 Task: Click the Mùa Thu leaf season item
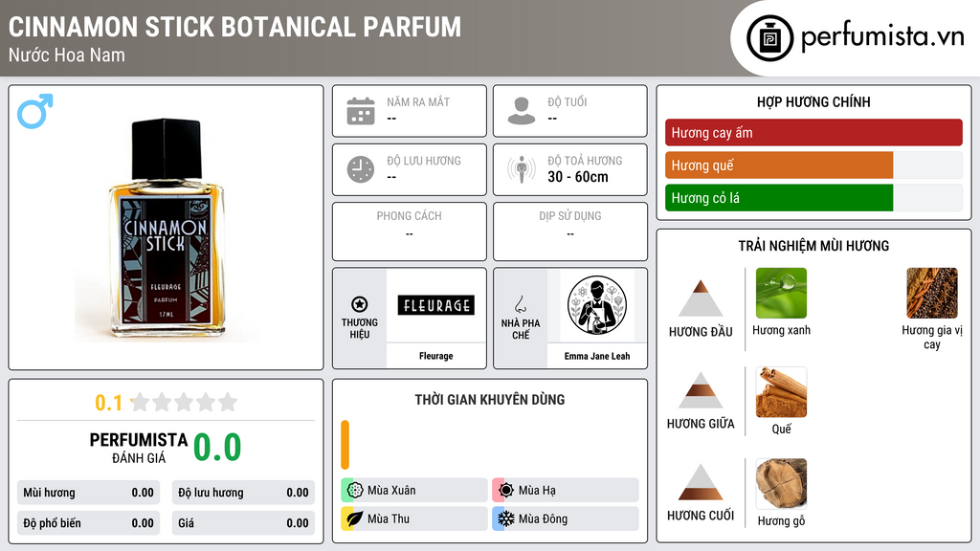coord(414,518)
